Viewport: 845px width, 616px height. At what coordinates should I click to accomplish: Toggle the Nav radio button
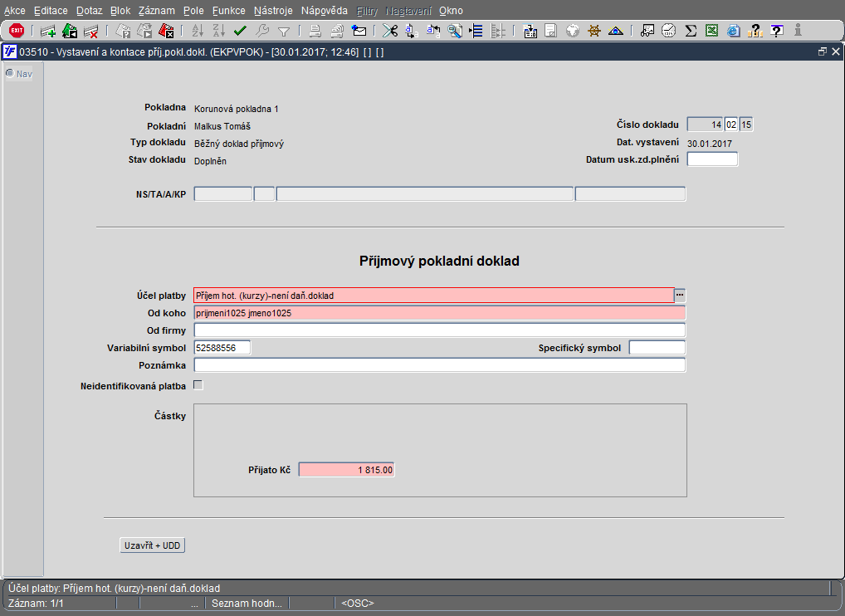coord(10,73)
